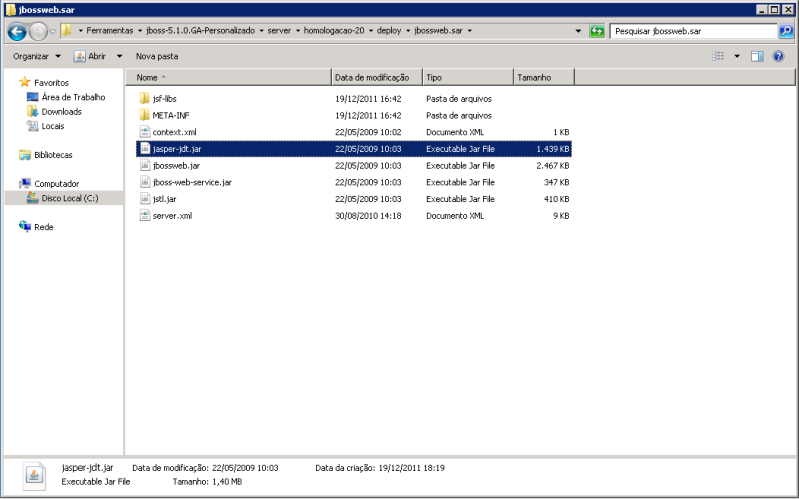Open Rede in the navigation pane
This screenshot has height=499, width=799.
pos(44,227)
